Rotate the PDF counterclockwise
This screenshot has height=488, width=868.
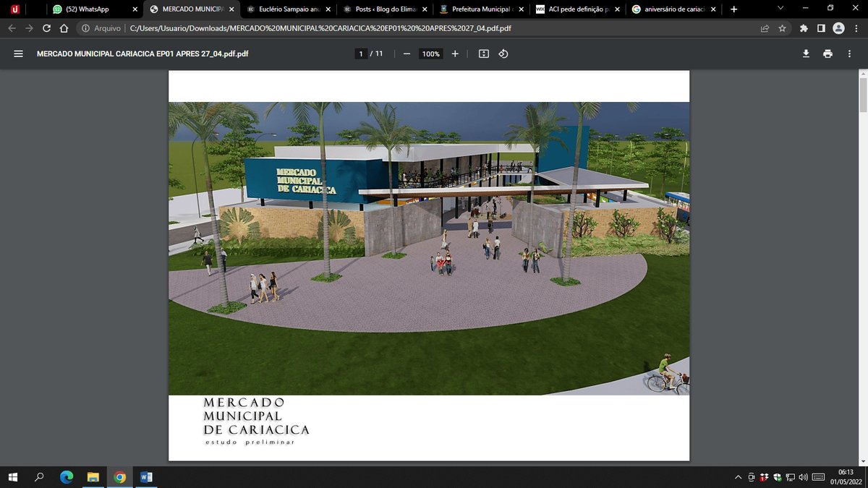point(503,54)
